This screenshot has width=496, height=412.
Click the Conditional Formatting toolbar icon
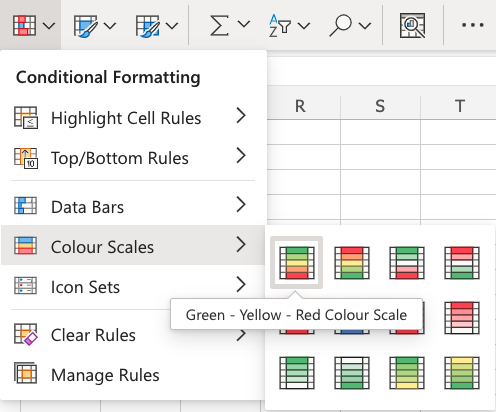[x=24, y=25]
